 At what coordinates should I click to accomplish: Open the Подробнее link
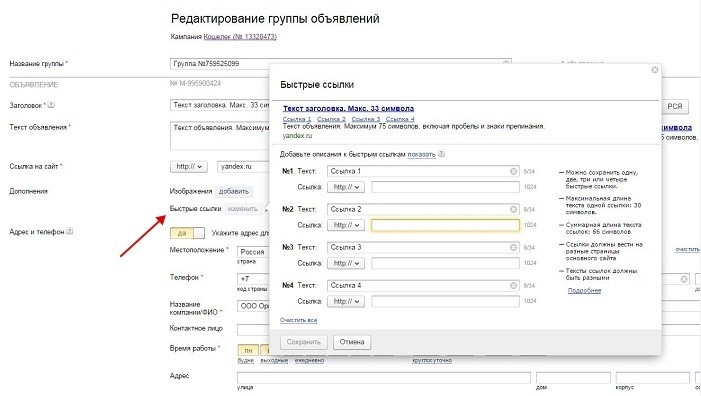[x=584, y=290]
